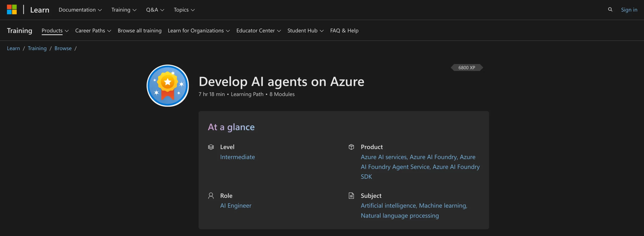Follow the AI Engineer role link
644x236 pixels.
pos(235,206)
